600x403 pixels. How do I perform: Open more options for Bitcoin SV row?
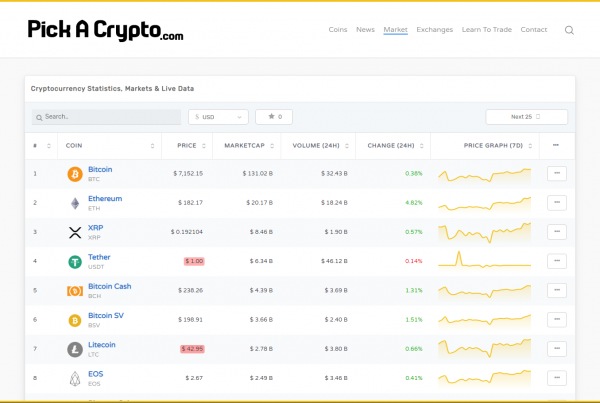557,320
